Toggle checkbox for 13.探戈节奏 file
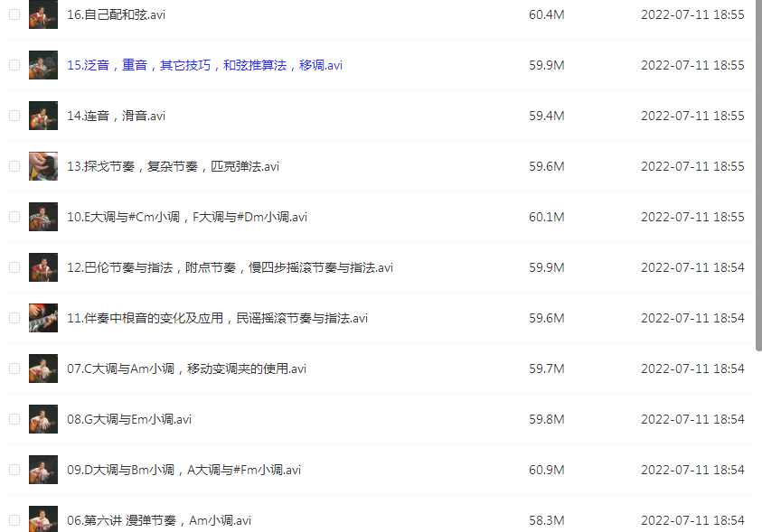 coord(14,166)
